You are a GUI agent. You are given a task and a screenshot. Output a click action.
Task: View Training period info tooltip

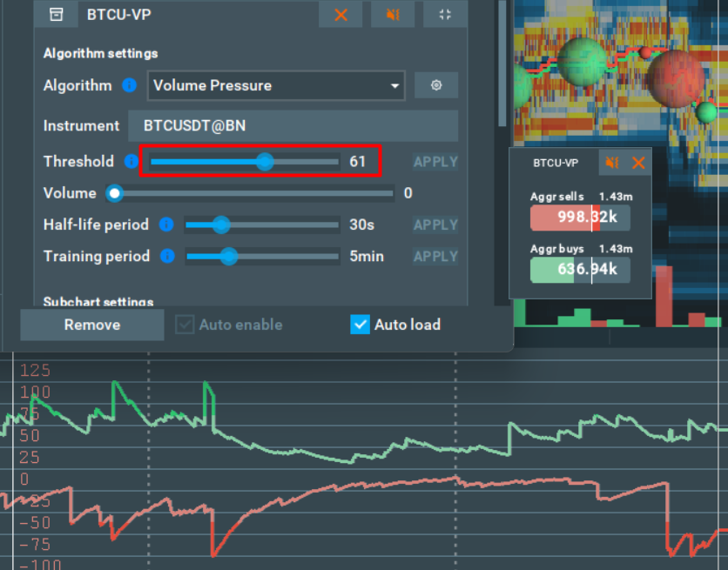pyautogui.click(x=167, y=257)
